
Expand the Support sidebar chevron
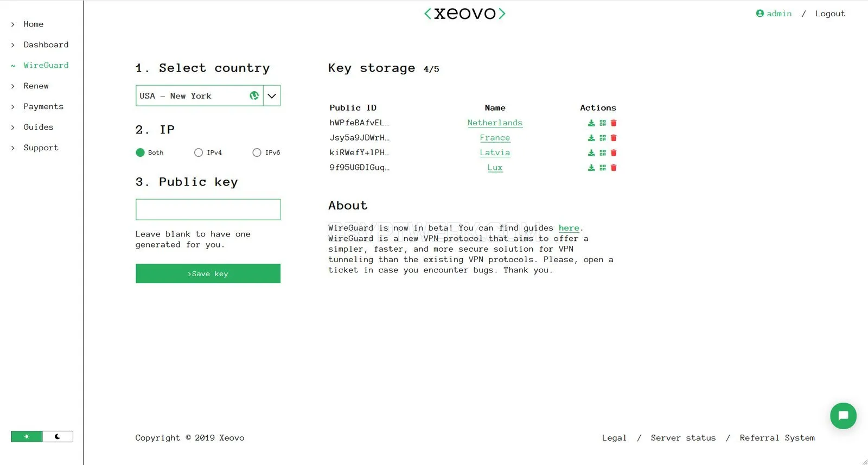pyautogui.click(x=13, y=148)
